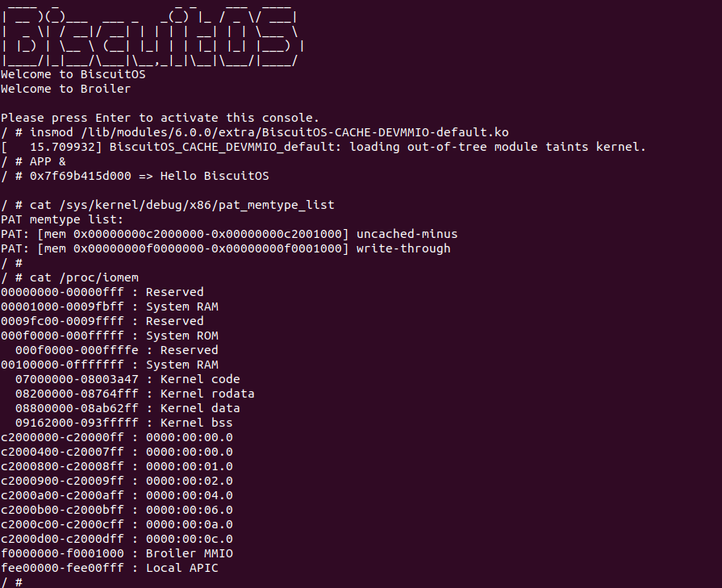Click the 'write-through' PAT entry text
The height and width of the screenshot is (588, 722).
(403, 248)
